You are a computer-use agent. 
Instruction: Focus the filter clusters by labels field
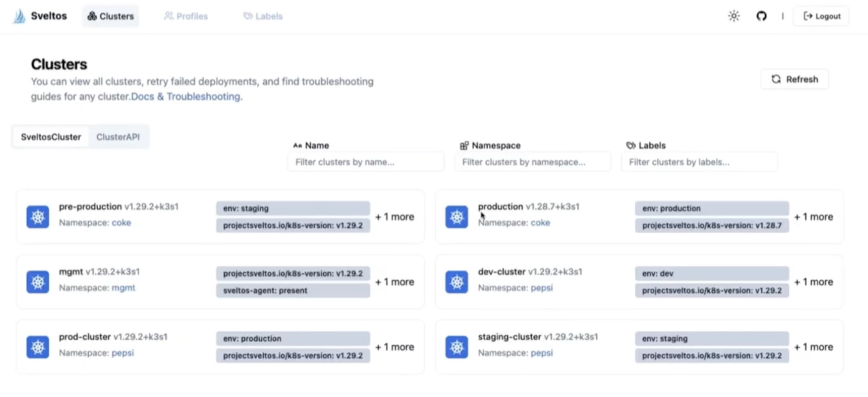tap(699, 162)
